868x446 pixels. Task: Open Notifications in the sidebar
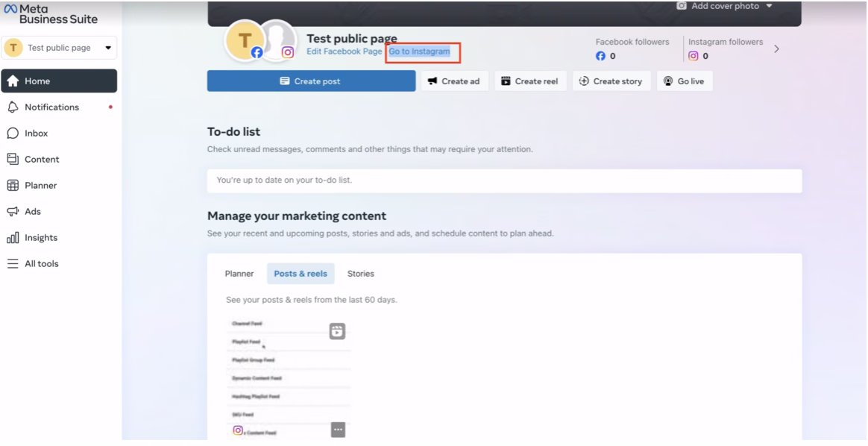click(59, 107)
